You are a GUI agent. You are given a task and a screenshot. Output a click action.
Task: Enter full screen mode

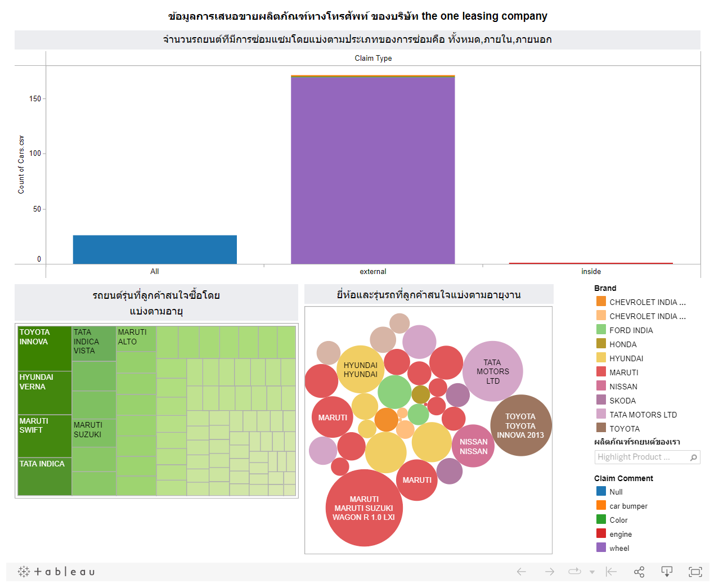tap(694, 572)
